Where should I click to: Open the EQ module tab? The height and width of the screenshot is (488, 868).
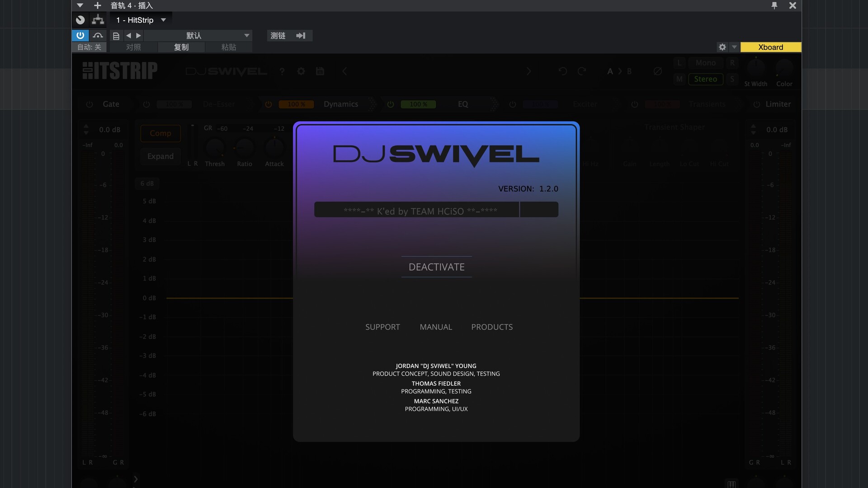pos(463,104)
